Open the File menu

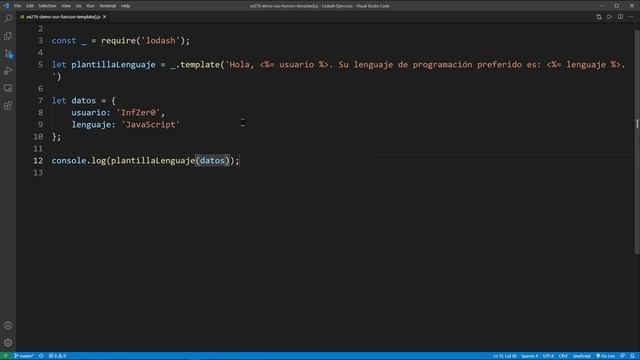17,6
